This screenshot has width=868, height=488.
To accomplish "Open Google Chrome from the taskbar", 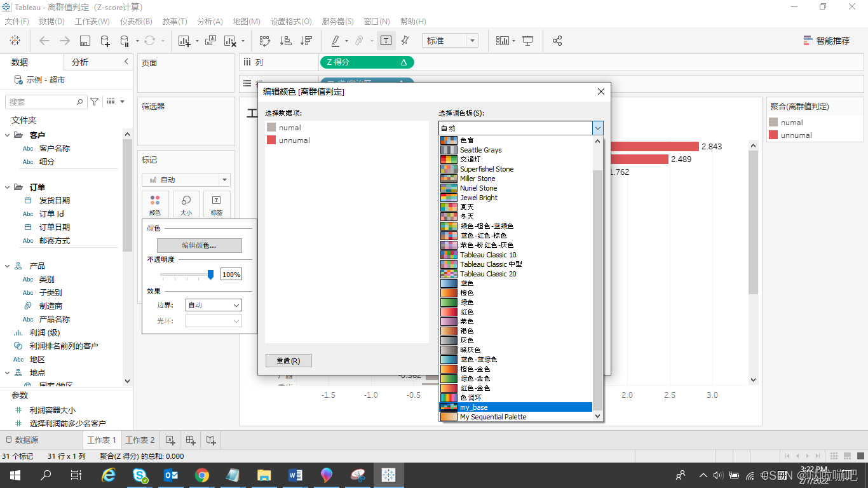I will tap(202, 475).
